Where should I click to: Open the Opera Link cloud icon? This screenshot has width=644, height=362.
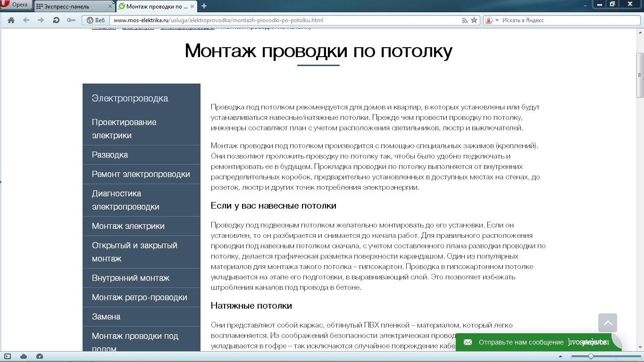click(24, 356)
